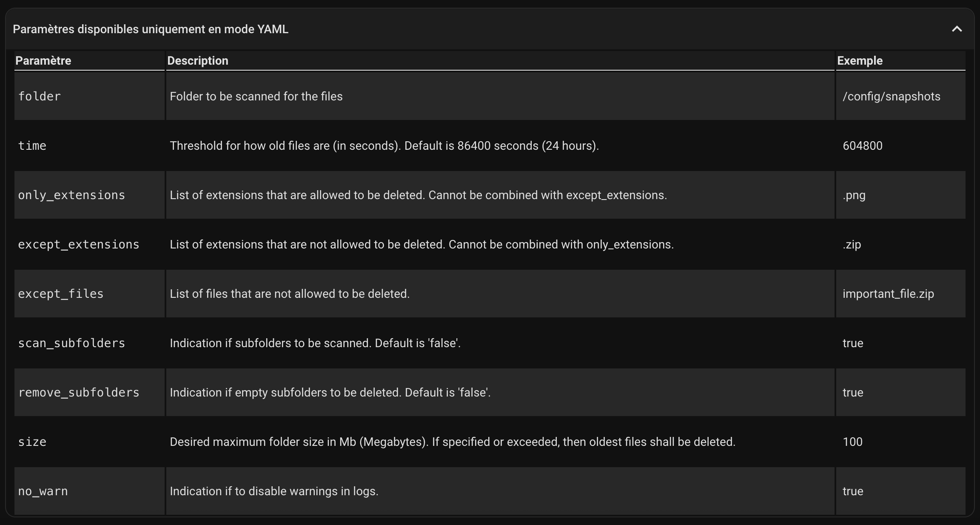Click the 'size' parameter name
The image size is (980, 525).
pyautogui.click(x=32, y=442)
